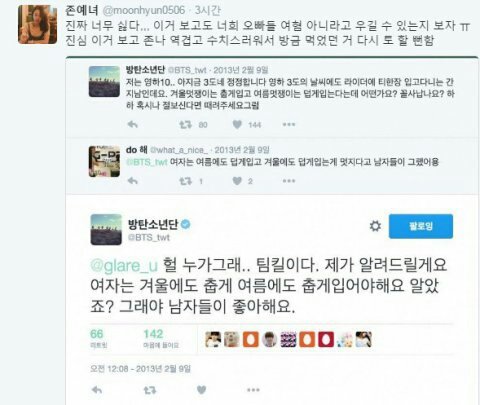Toggle like heart on the main tweet
480x405 pixels.
pyautogui.click(x=201, y=390)
